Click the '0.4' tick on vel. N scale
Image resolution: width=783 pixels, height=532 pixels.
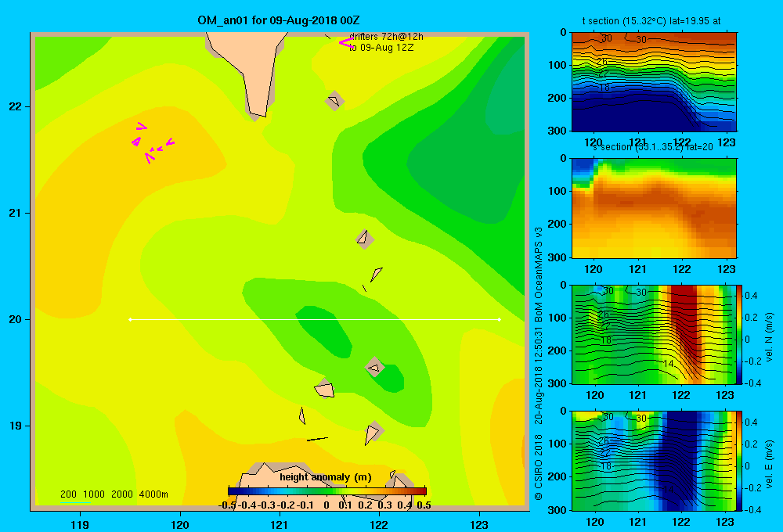751,296
